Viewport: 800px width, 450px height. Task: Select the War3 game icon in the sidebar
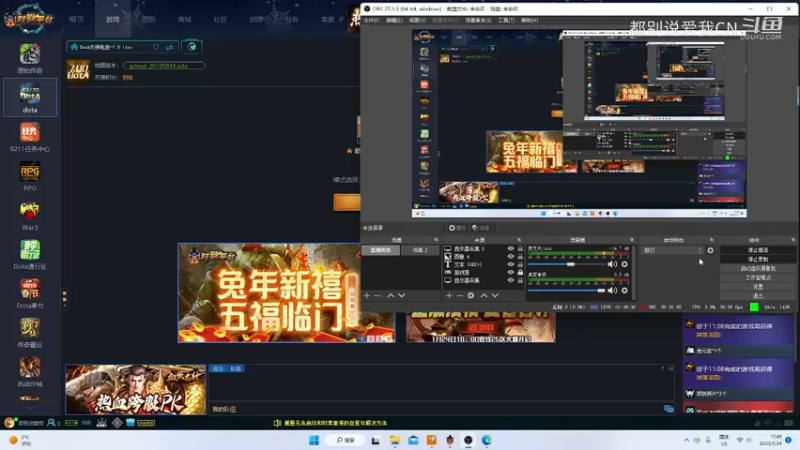[30, 215]
